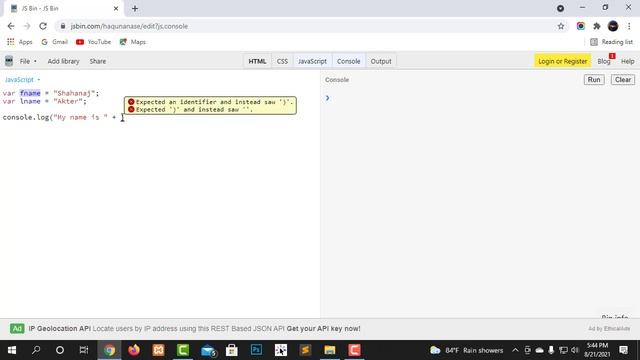This screenshot has width=640, height=360.
Task: Open the Chrome profile avatar
Action: 613,26
